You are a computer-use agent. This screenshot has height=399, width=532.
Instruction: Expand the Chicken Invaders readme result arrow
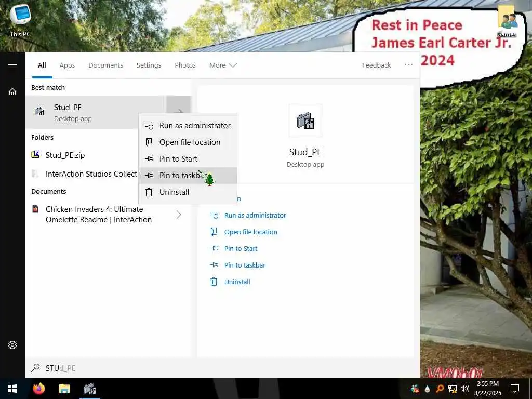point(179,215)
